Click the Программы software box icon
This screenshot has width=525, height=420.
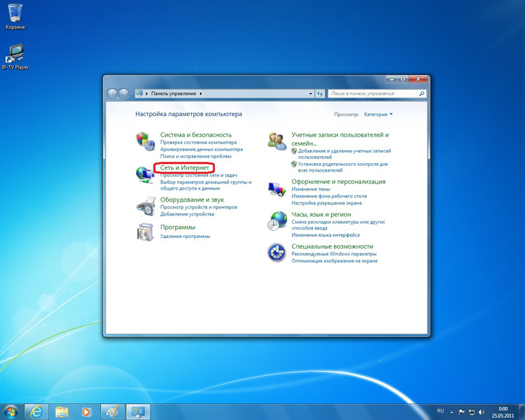146,232
